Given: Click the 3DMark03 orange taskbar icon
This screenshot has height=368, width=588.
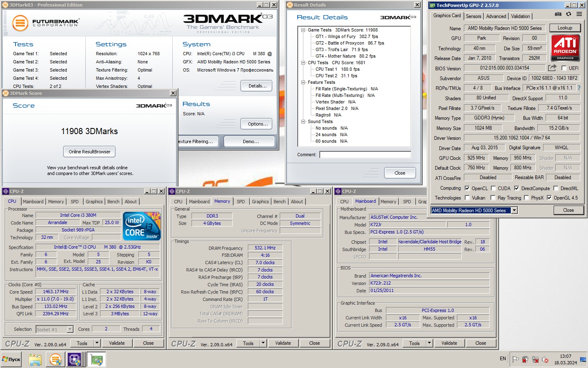Looking at the screenshot, I should coord(55,360).
